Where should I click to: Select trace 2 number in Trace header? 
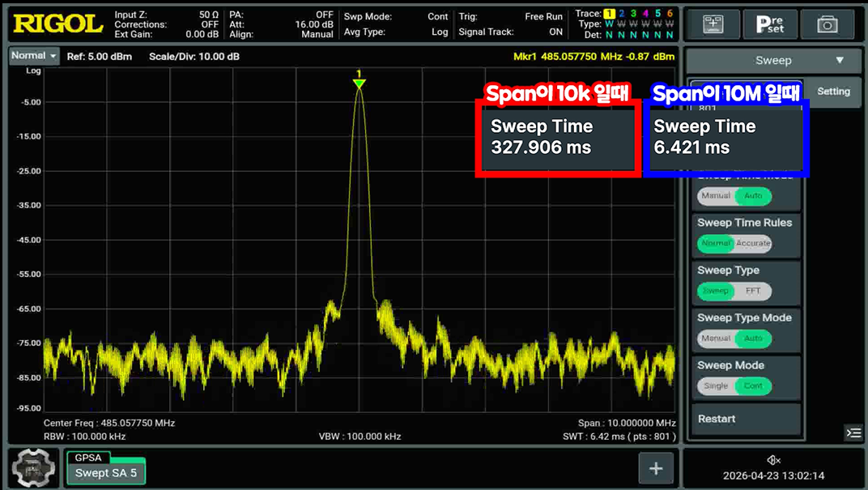point(622,13)
